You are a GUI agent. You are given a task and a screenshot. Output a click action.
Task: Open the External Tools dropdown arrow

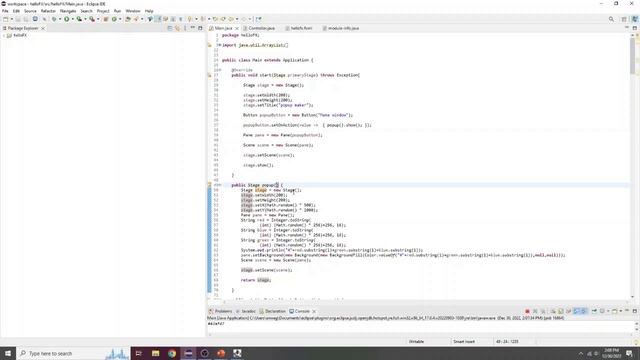[98, 19]
